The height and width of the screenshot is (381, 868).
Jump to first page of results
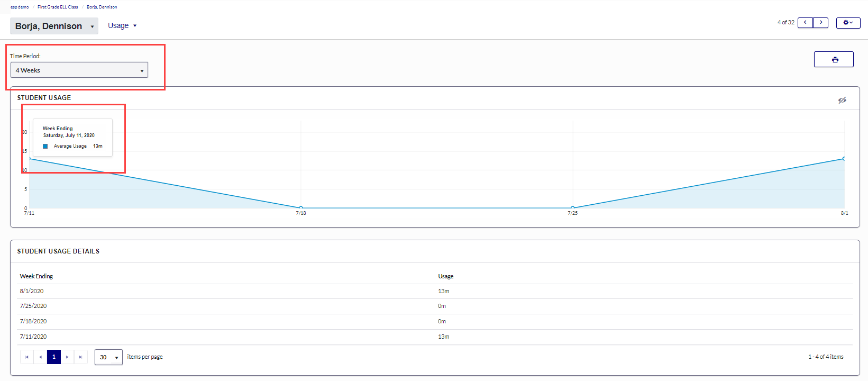27,357
